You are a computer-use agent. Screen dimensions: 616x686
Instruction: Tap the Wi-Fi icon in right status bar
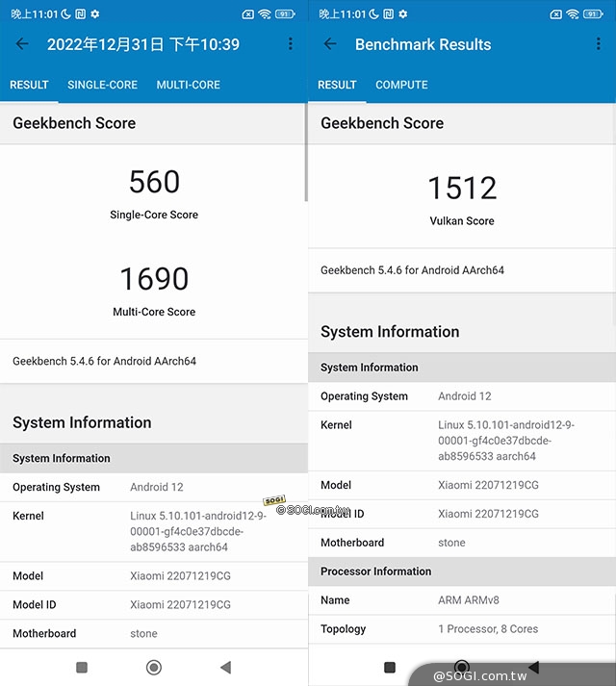(x=572, y=14)
